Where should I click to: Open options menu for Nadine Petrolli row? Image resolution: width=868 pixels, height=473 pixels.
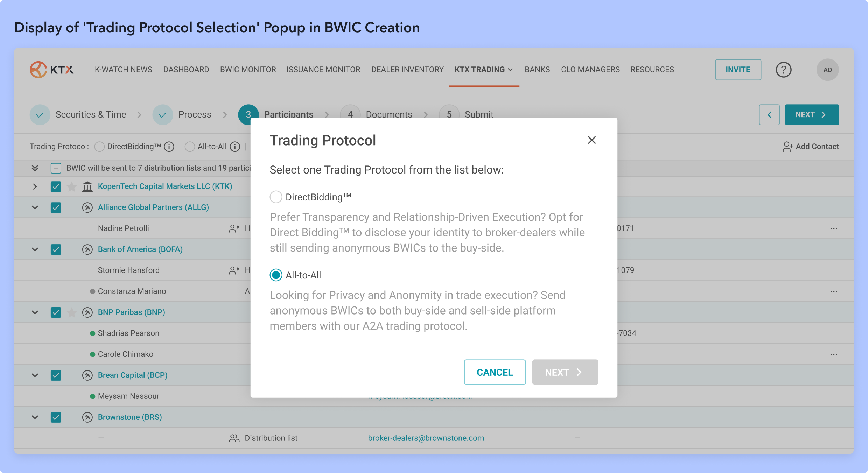[x=834, y=228]
